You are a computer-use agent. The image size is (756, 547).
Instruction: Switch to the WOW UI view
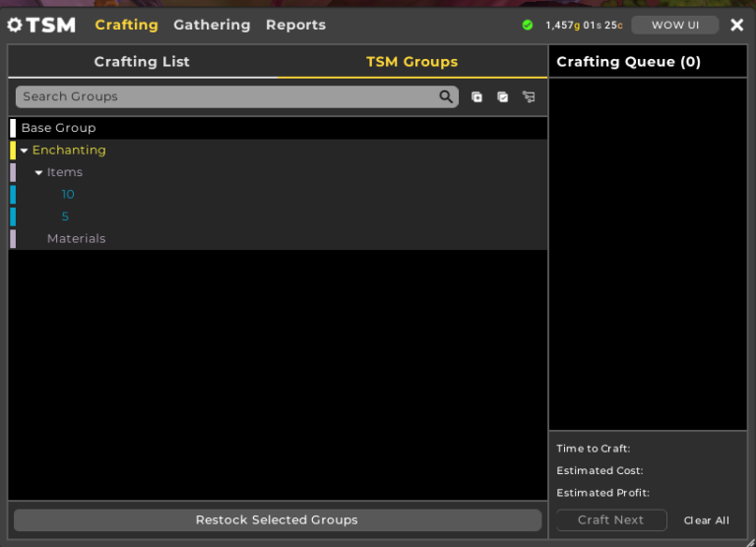point(675,25)
